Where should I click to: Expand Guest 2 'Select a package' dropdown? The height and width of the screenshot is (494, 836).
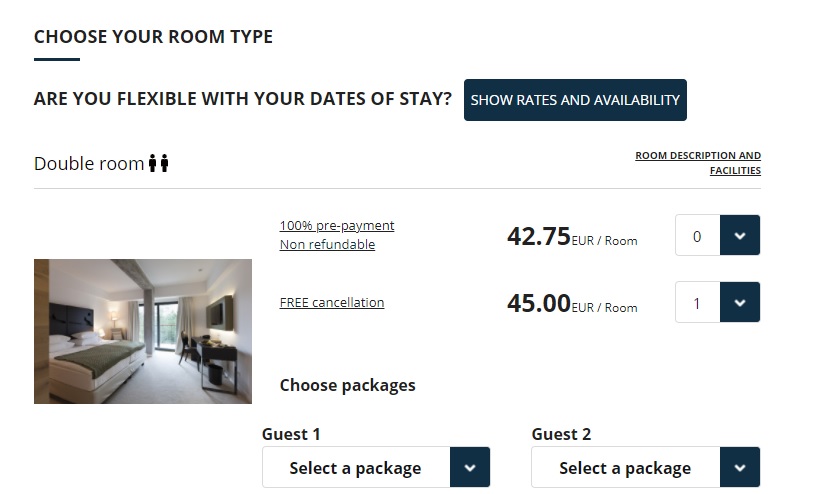point(625,467)
